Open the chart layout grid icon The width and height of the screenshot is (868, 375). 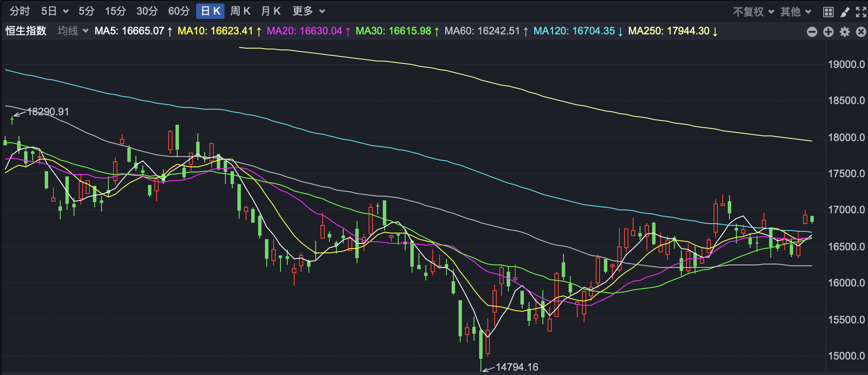tap(828, 12)
